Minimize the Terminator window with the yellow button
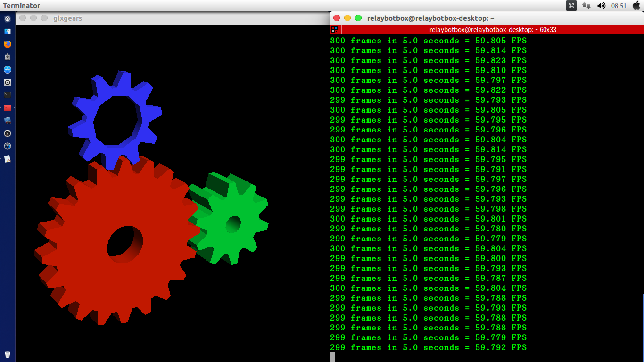Screen dimensions: 644x362 click(x=347, y=18)
